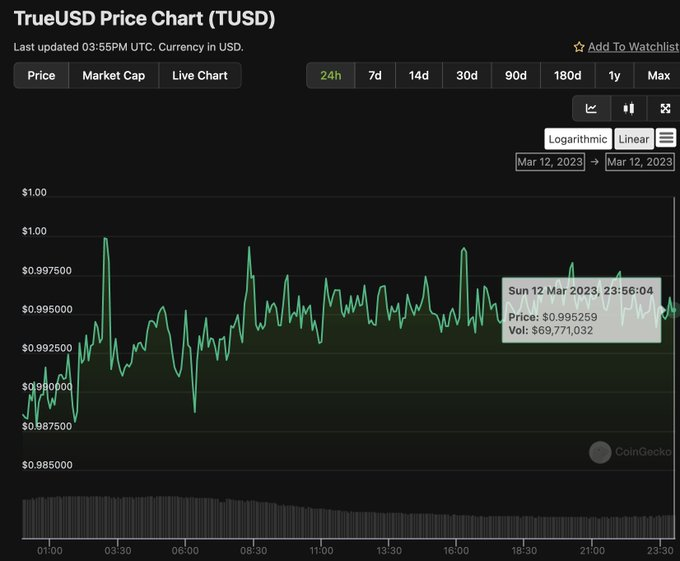Open the start date Mar 12, 2023 picker
This screenshot has height=561, width=680.
(549, 162)
